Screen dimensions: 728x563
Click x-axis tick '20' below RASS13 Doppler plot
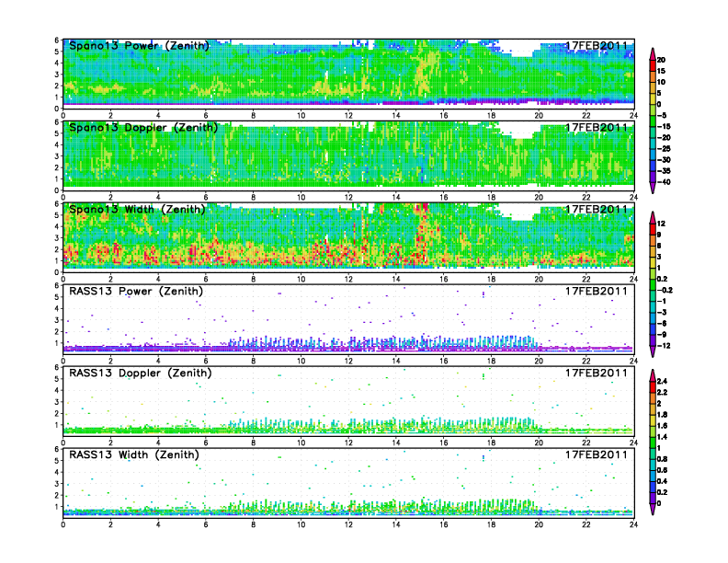pyautogui.click(x=539, y=442)
